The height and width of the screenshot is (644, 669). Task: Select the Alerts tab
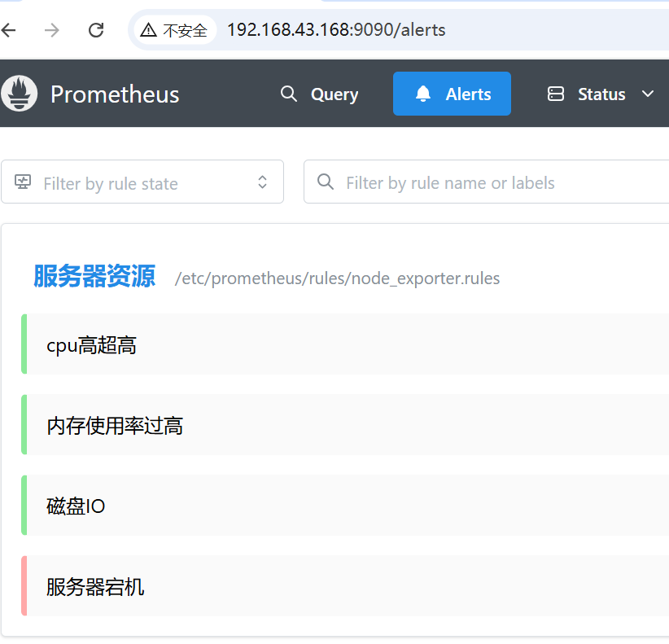tap(452, 94)
